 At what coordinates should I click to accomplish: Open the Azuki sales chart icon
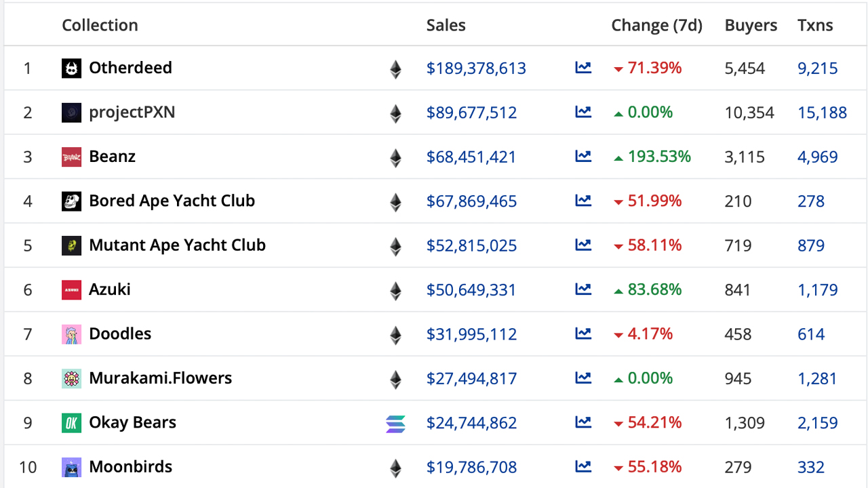(x=583, y=289)
